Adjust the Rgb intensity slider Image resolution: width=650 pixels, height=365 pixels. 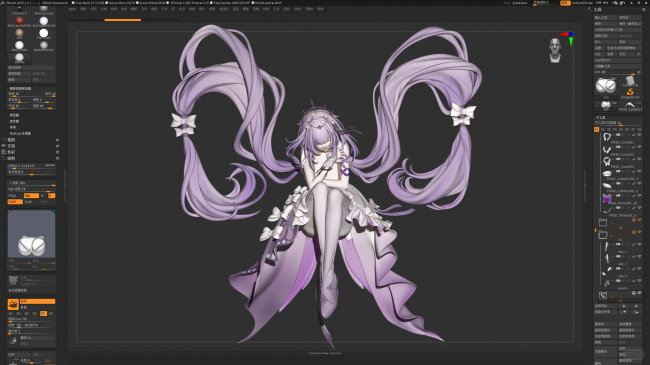31,190
